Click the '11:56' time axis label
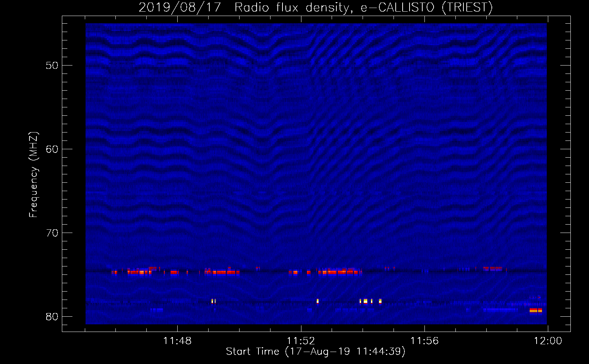The width and height of the screenshot is (589, 364). pyautogui.click(x=424, y=341)
